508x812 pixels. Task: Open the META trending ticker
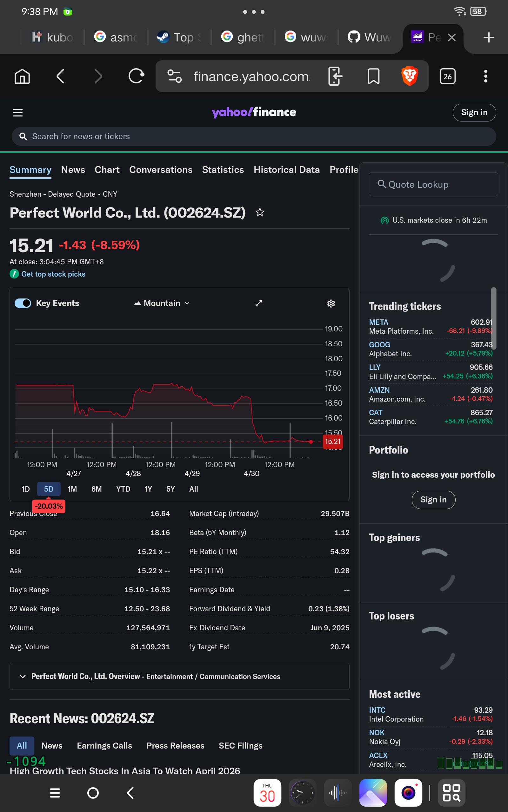(x=378, y=322)
